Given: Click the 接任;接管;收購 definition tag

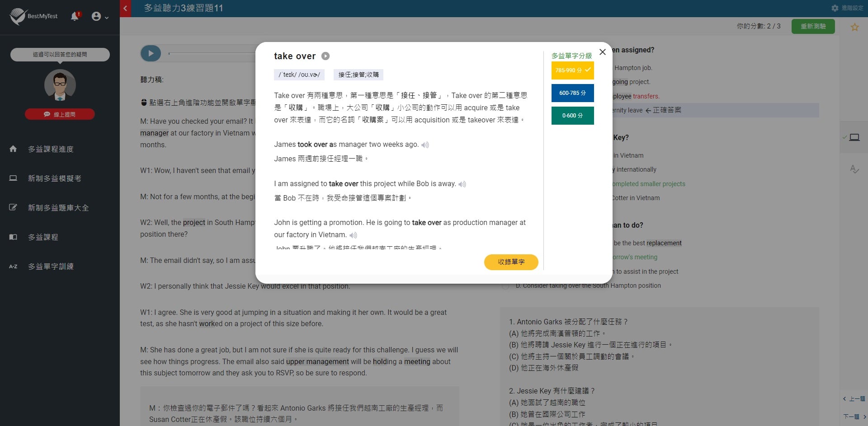Looking at the screenshot, I should point(359,75).
